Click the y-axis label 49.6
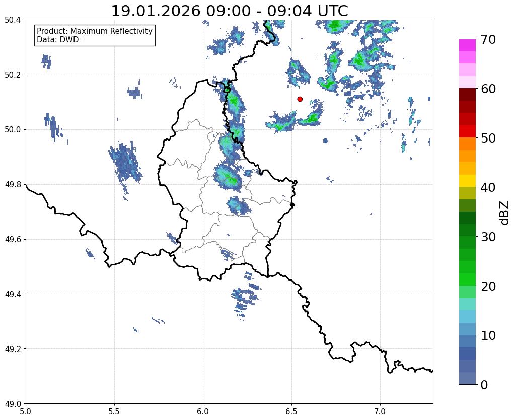Screen dimensions: 515x420 point(13,240)
